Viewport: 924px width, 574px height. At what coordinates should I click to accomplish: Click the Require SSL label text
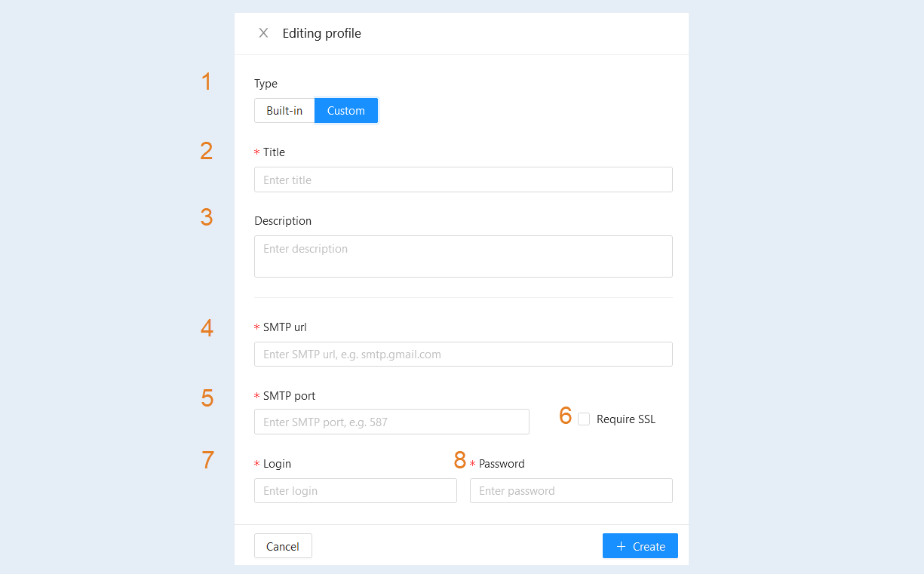626,419
